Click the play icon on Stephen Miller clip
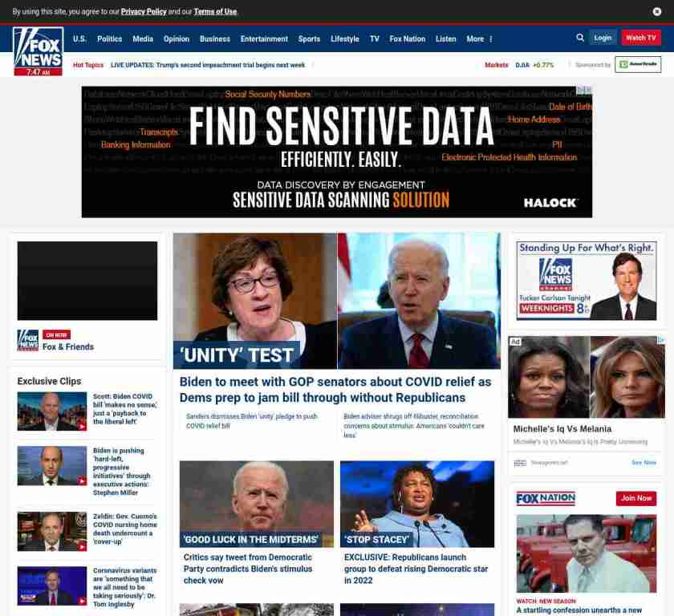The height and width of the screenshot is (616, 674). point(82,481)
